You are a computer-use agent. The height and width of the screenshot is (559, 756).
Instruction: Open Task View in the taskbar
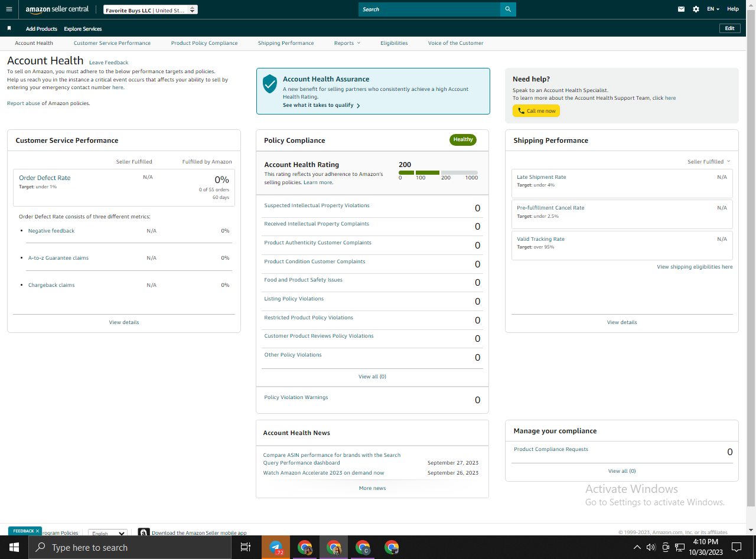tap(246, 547)
